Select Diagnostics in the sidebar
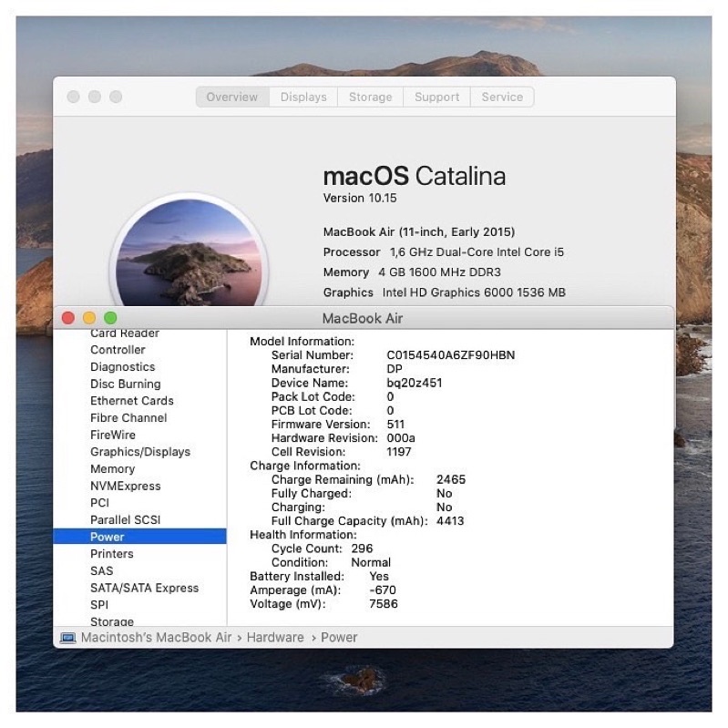Screen dimensions: 728x728 point(122,367)
